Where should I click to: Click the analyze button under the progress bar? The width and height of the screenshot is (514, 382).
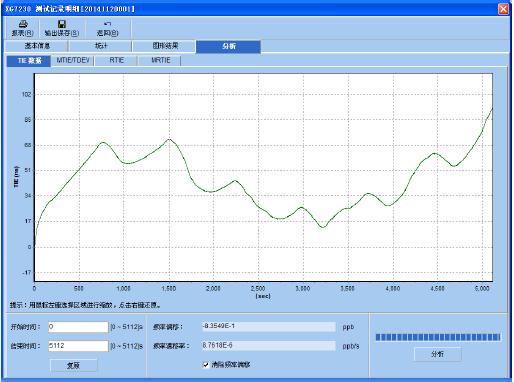[438, 354]
